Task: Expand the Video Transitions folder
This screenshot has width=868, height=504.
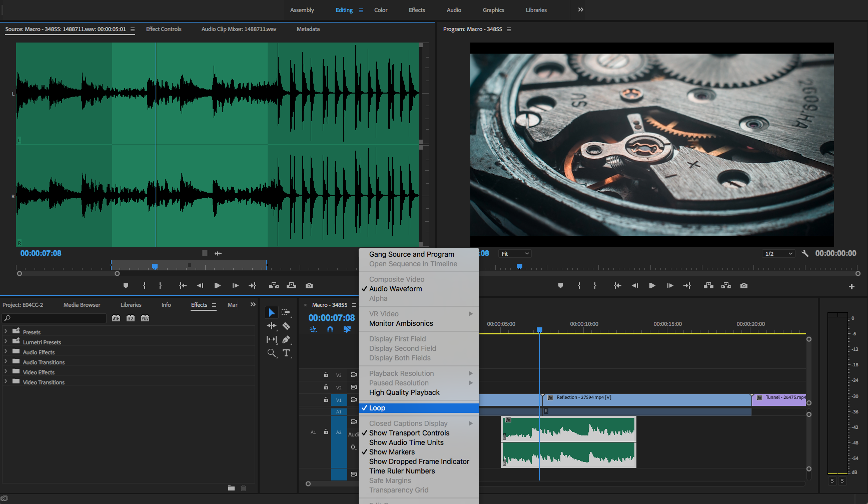Action: (x=6, y=381)
